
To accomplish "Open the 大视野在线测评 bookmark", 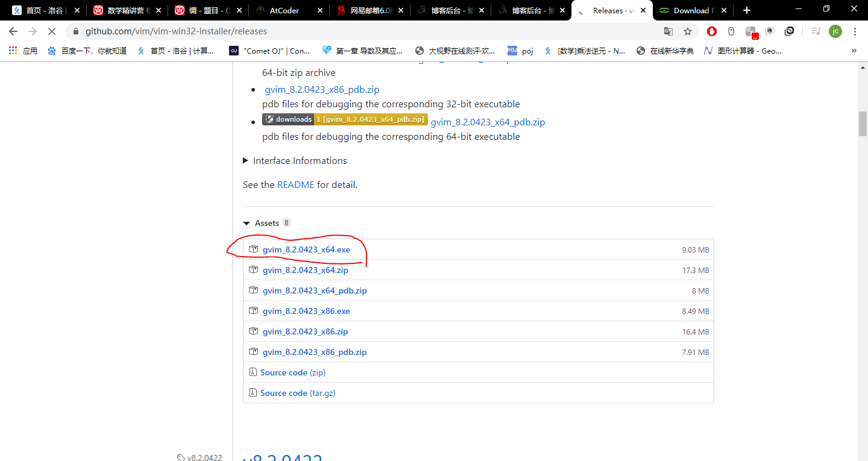I will 455,51.
